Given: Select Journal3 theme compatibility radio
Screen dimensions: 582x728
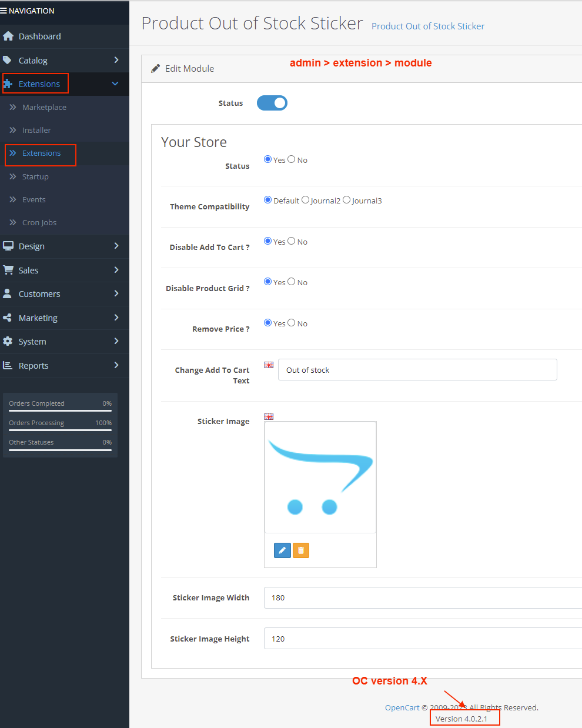Looking at the screenshot, I should [347, 200].
